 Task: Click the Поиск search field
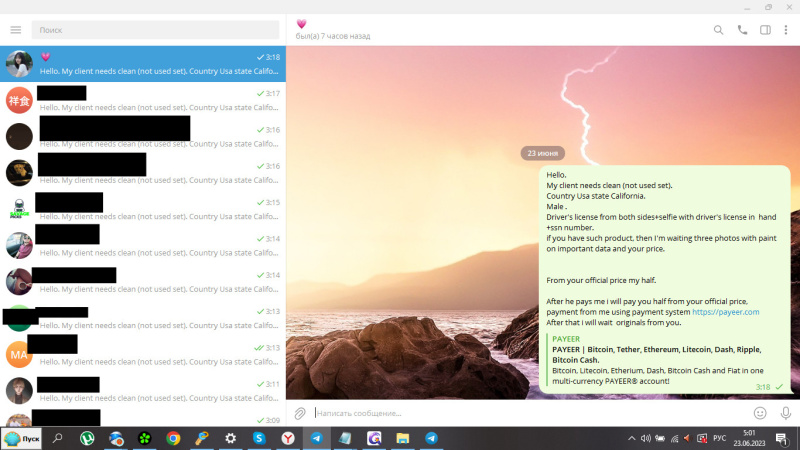[x=155, y=30]
